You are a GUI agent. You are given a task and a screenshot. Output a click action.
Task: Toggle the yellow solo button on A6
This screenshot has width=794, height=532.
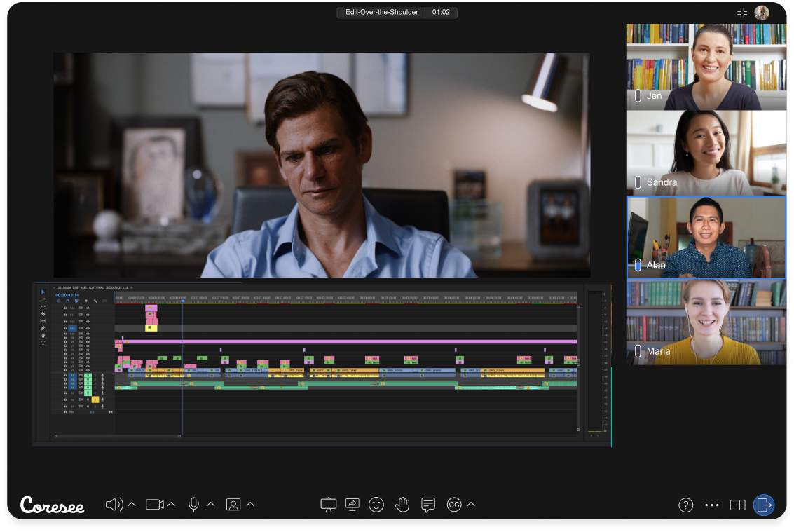coord(95,400)
